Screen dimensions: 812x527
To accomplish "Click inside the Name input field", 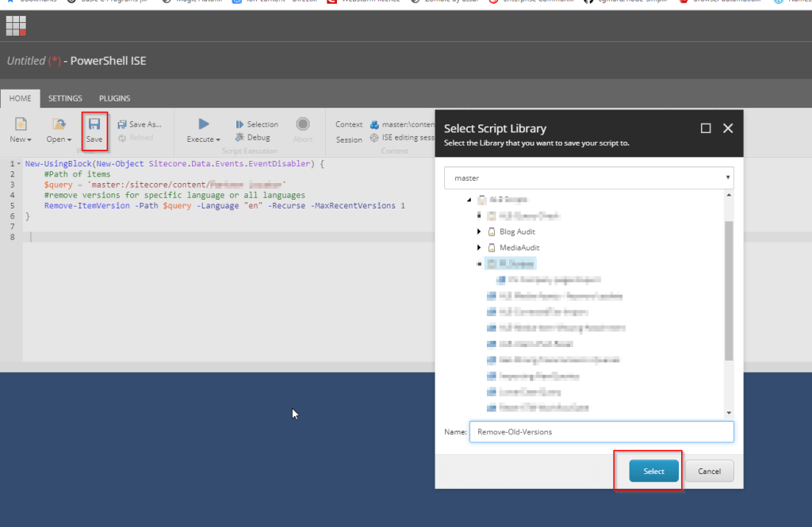I will point(587,431).
